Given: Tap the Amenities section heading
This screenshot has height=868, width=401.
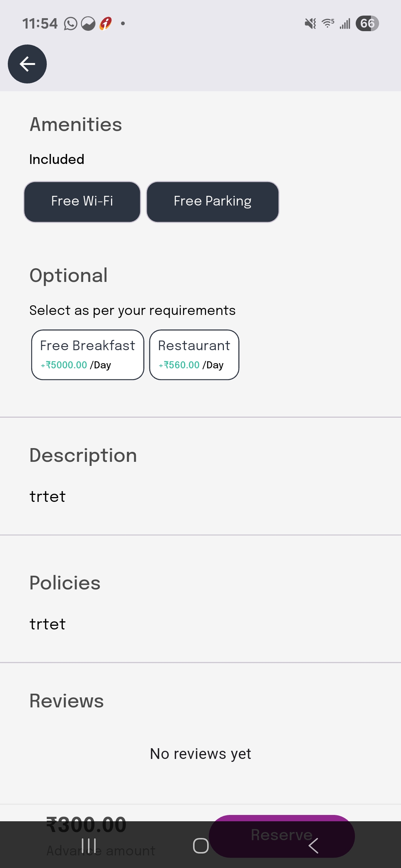Looking at the screenshot, I should pyautogui.click(x=76, y=125).
